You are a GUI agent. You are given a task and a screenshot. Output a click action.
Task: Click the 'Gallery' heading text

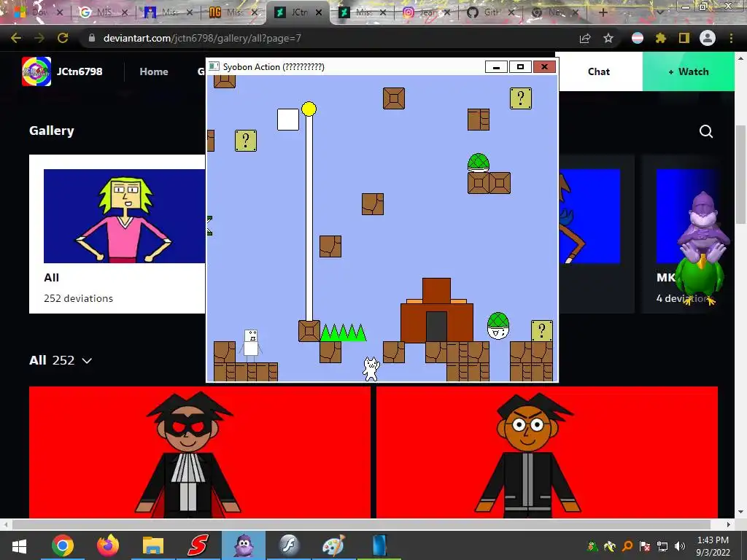(x=52, y=131)
